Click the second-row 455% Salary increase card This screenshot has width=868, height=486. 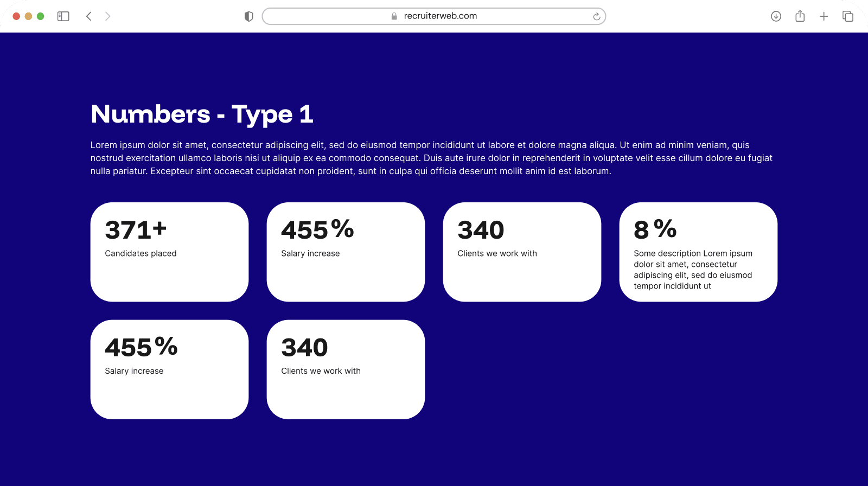pos(169,369)
